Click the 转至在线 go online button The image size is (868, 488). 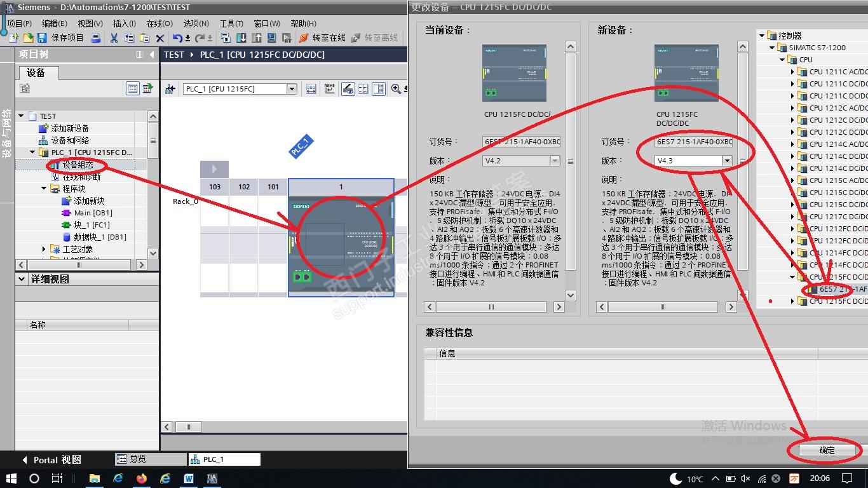pyautogui.click(x=322, y=38)
